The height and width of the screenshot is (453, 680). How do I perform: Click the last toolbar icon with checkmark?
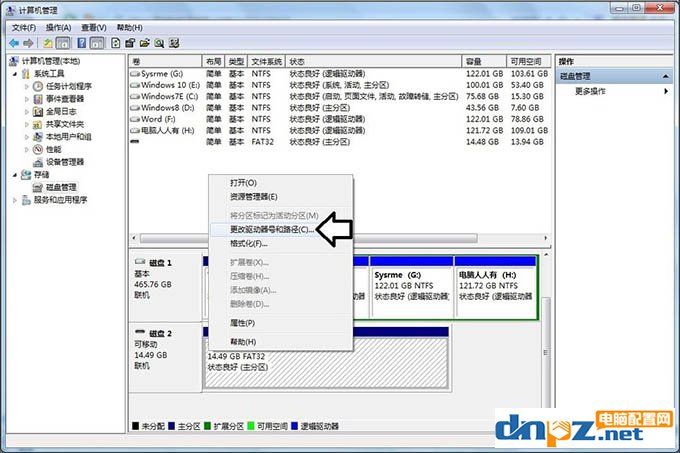pos(174,43)
